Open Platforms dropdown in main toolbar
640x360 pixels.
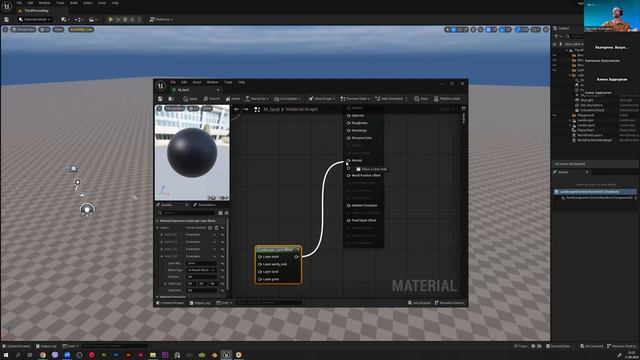click(161, 19)
